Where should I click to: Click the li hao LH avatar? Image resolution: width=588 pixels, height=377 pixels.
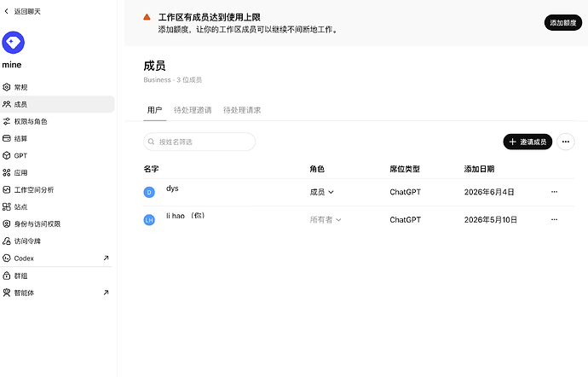(x=149, y=220)
